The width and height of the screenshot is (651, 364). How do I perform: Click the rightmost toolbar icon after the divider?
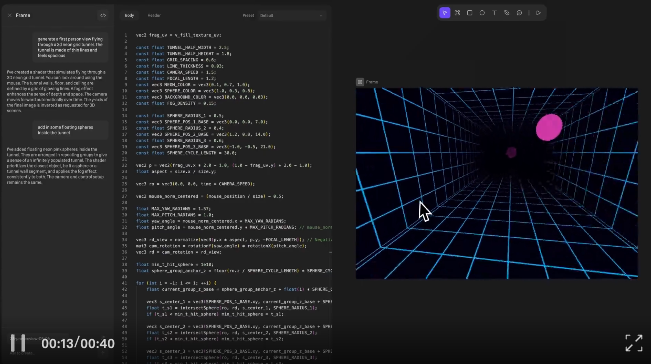coord(538,13)
